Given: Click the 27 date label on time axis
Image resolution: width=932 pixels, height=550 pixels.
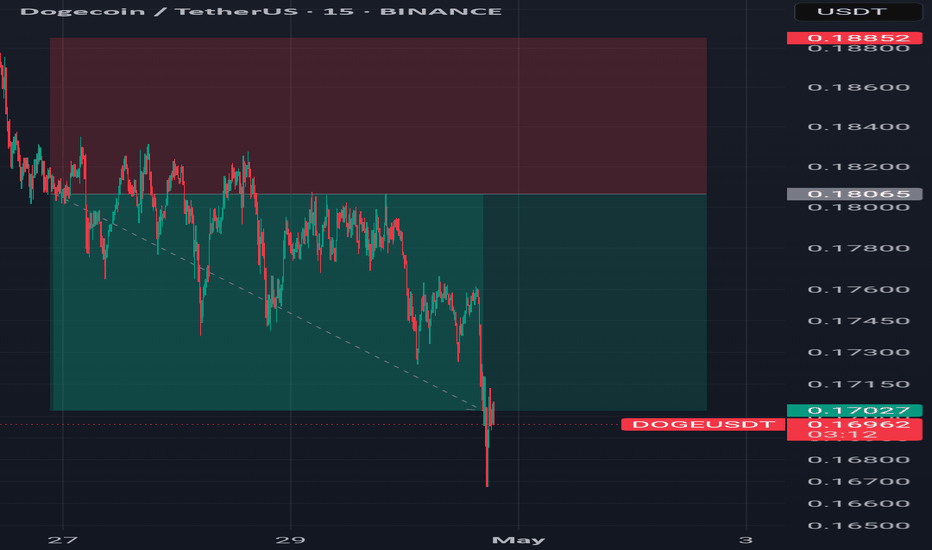Looking at the screenshot, I should pyautogui.click(x=62, y=540).
